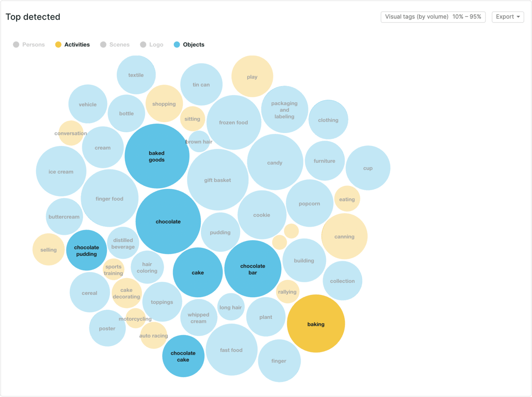Click the building bubble
The image size is (532, 397).
pos(304,260)
